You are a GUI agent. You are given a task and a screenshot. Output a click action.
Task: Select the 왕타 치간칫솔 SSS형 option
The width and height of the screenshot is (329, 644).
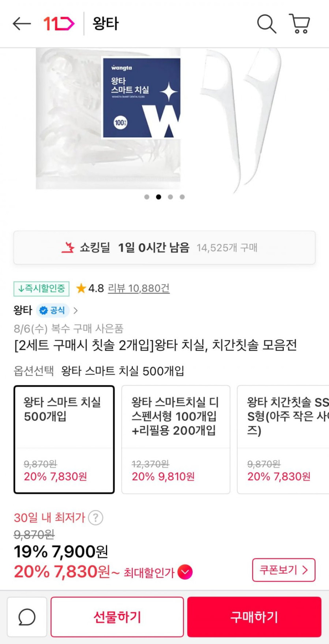point(284,439)
